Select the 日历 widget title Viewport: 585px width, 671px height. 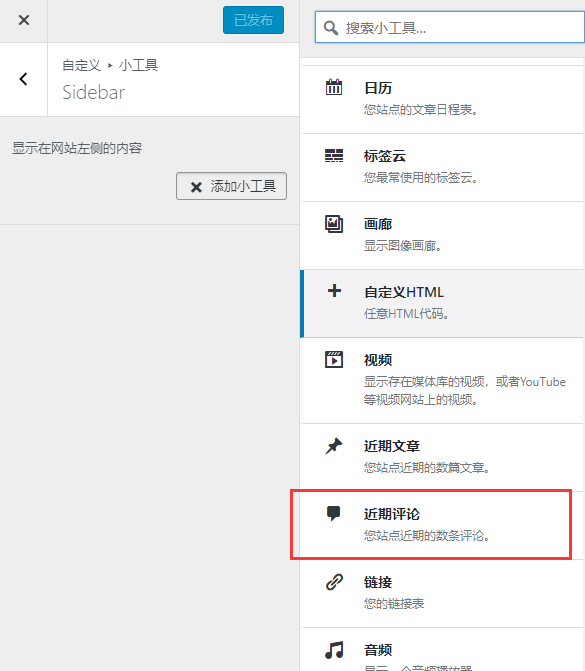[x=378, y=88]
